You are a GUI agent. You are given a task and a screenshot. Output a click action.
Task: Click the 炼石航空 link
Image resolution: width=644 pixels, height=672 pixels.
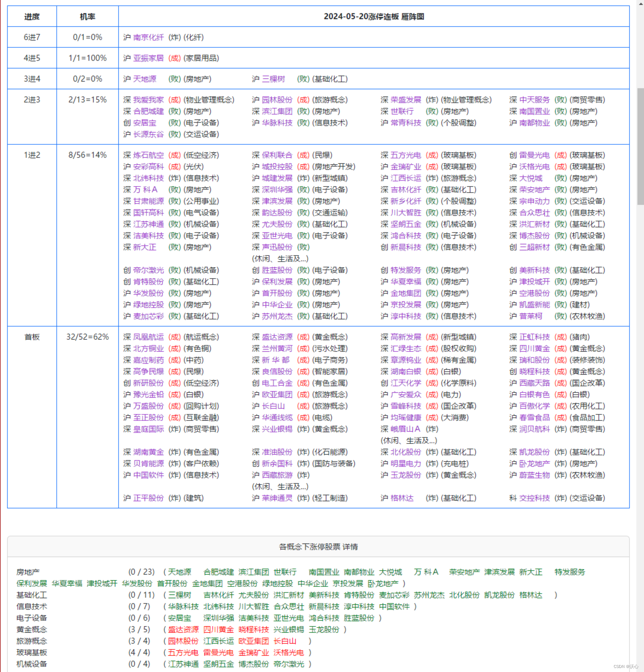(x=148, y=155)
